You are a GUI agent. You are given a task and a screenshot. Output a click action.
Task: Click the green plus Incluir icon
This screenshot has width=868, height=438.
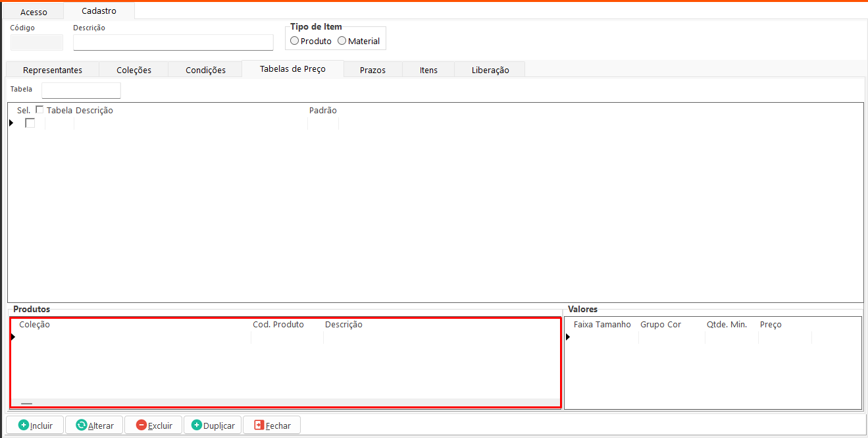(24, 425)
